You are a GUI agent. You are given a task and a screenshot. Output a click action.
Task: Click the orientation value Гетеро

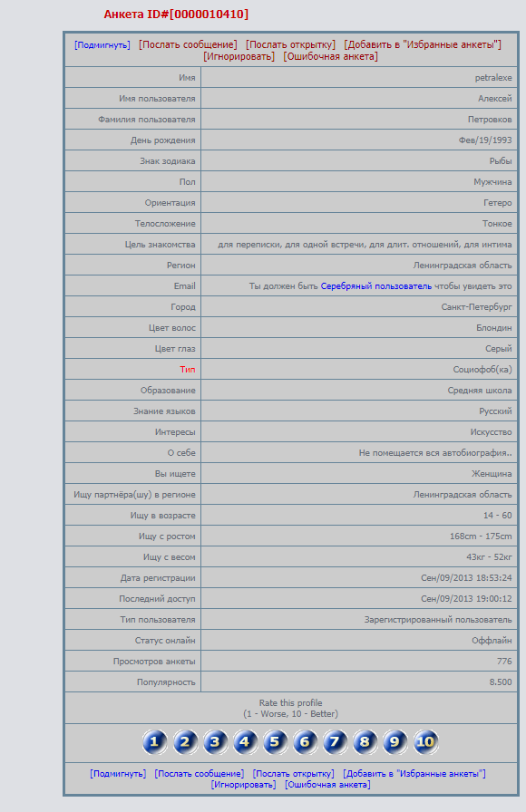click(x=498, y=202)
